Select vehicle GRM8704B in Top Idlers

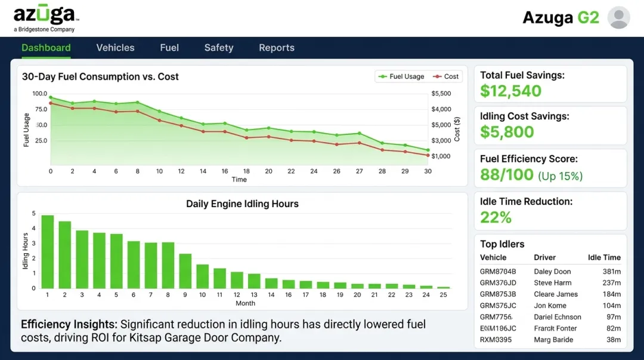click(498, 272)
